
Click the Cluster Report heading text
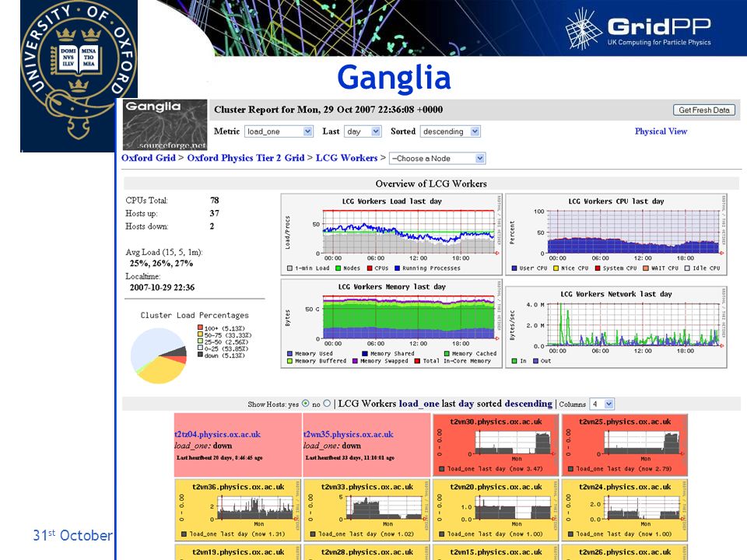coord(328,110)
